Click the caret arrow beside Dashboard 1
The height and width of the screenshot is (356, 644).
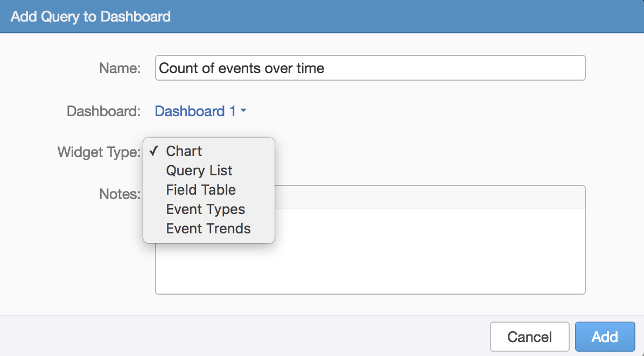click(x=243, y=111)
